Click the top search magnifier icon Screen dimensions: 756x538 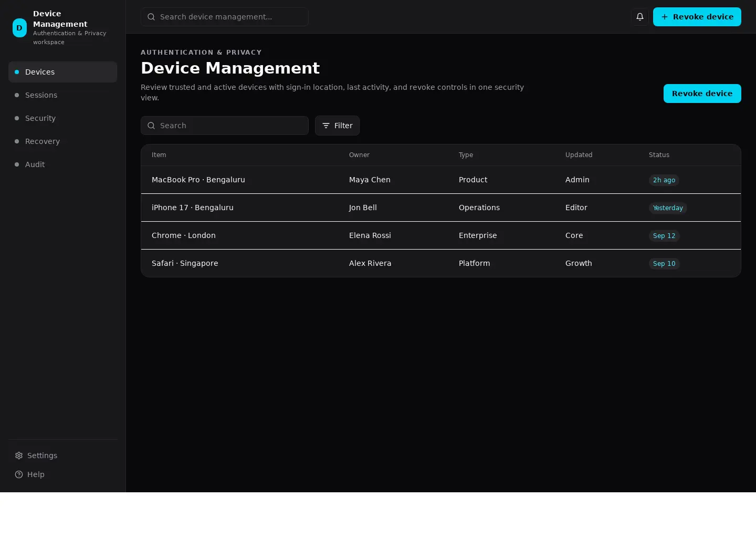point(151,17)
